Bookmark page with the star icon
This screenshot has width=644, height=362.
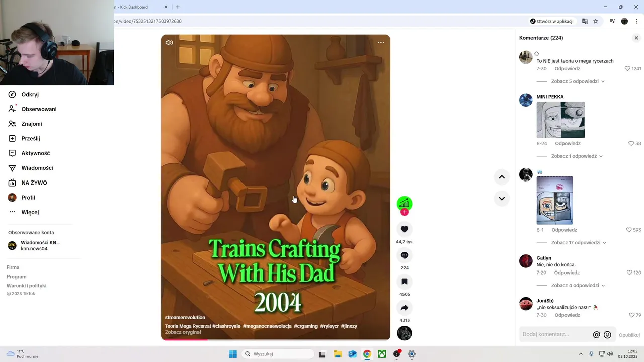[x=596, y=21]
